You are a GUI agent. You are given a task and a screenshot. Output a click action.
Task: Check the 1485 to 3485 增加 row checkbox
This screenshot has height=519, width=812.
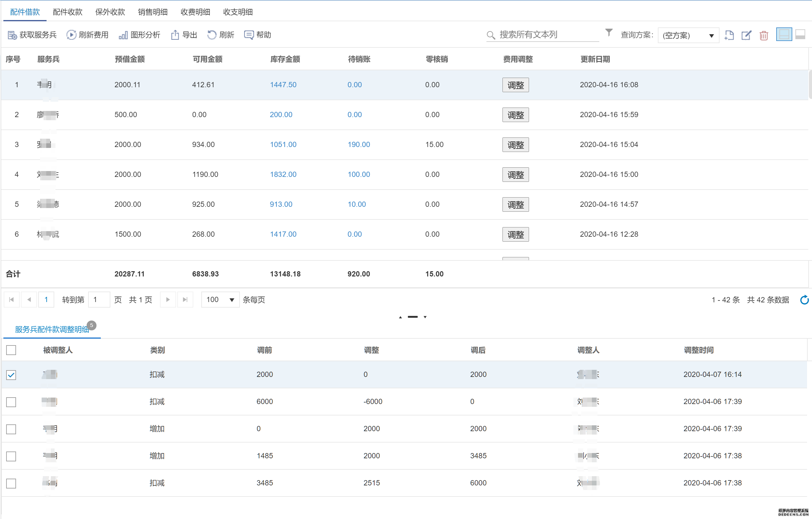click(11, 456)
